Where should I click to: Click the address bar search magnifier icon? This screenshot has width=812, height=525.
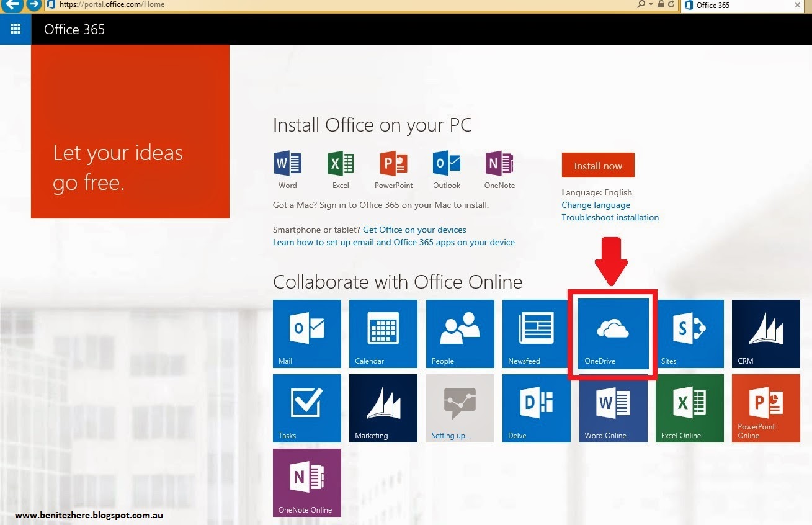641,4
